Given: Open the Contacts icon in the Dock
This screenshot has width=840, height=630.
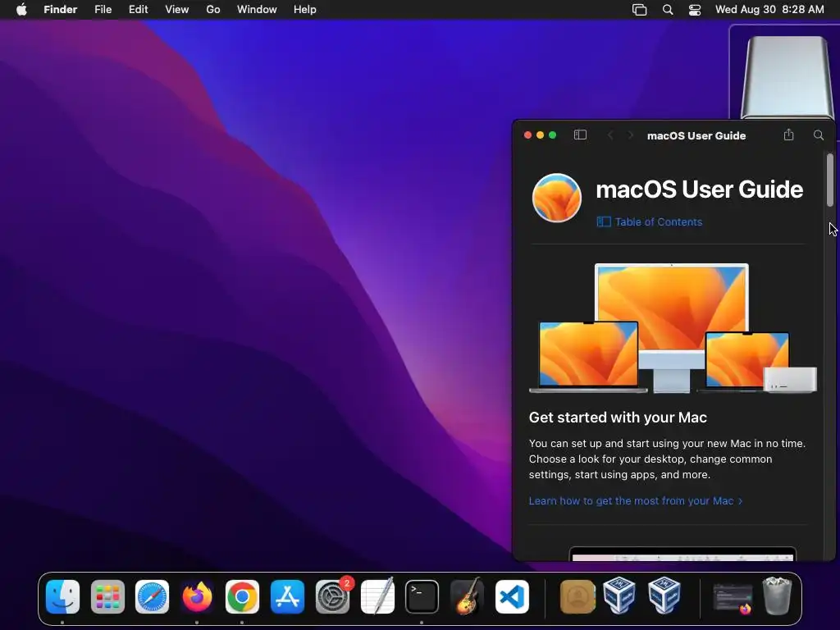Looking at the screenshot, I should pyautogui.click(x=577, y=596).
